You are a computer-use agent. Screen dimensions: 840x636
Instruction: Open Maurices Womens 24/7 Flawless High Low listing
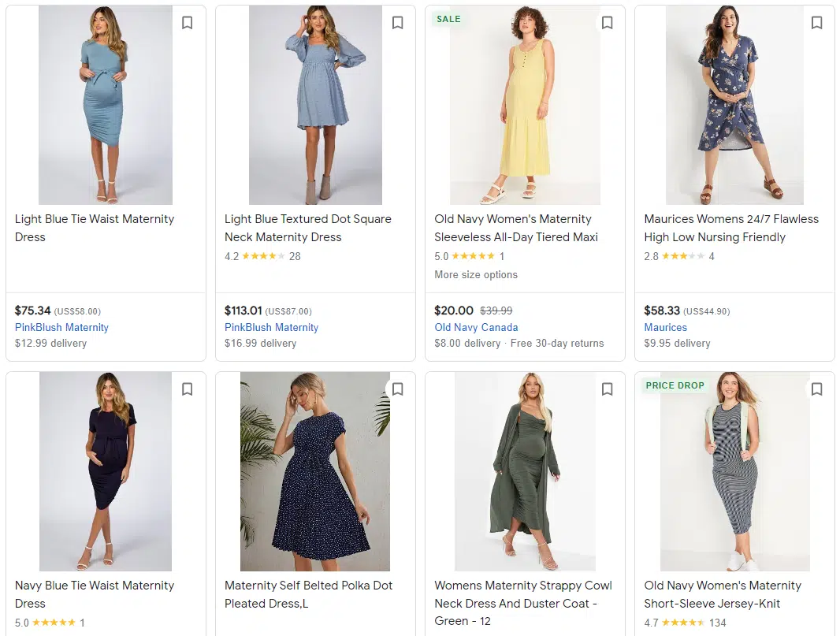coord(731,228)
